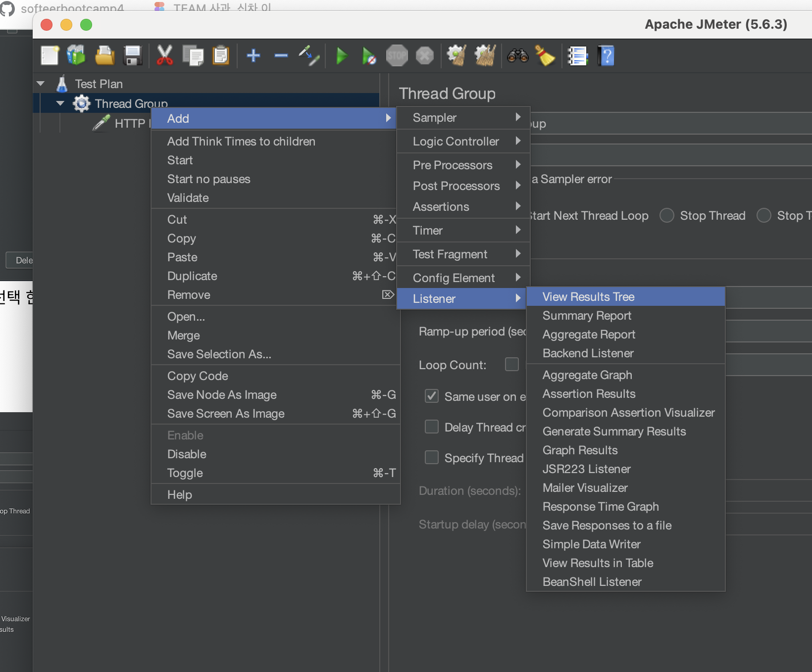Click Help in context menu
Image resolution: width=812 pixels, height=672 pixels.
click(x=275, y=494)
